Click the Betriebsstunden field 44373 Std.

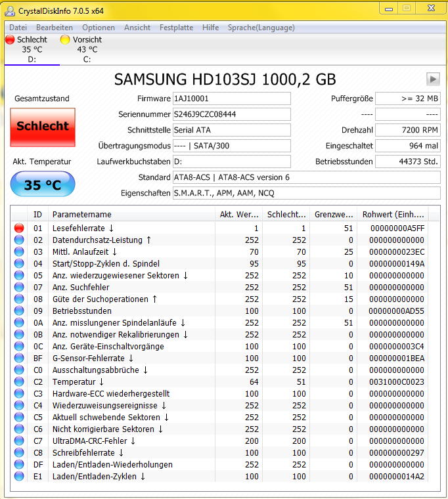tap(408, 162)
